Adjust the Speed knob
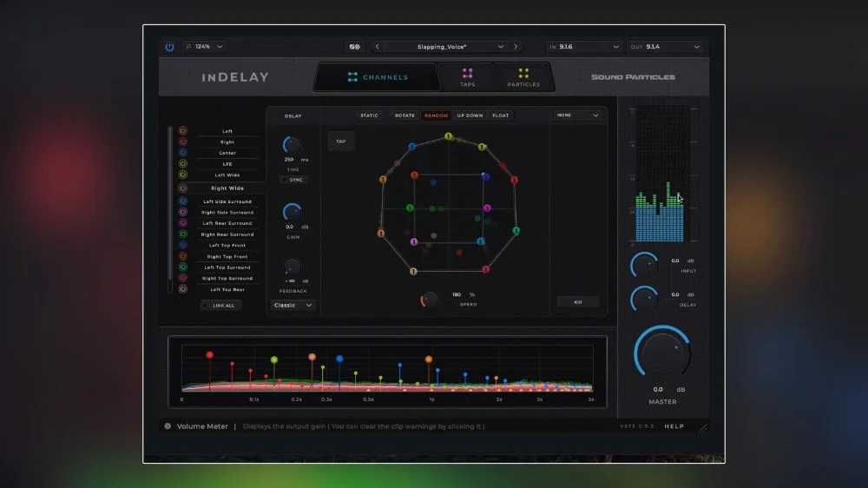 (x=430, y=300)
